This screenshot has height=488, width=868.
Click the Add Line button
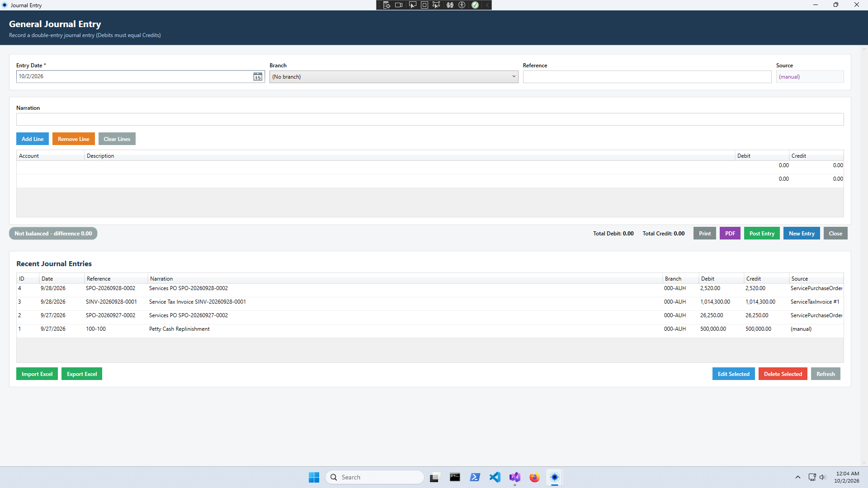(33, 139)
